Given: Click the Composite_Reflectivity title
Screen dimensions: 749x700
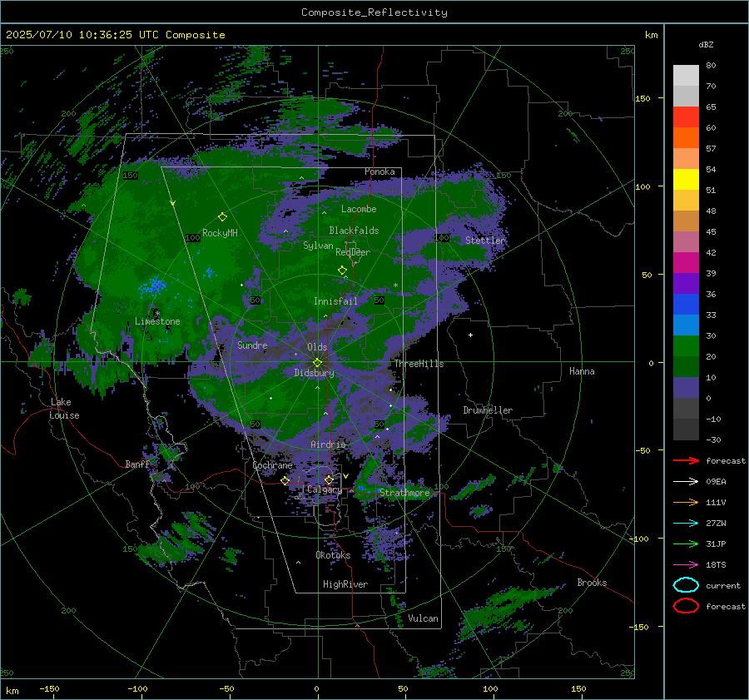Looking at the screenshot, I should [x=374, y=12].
